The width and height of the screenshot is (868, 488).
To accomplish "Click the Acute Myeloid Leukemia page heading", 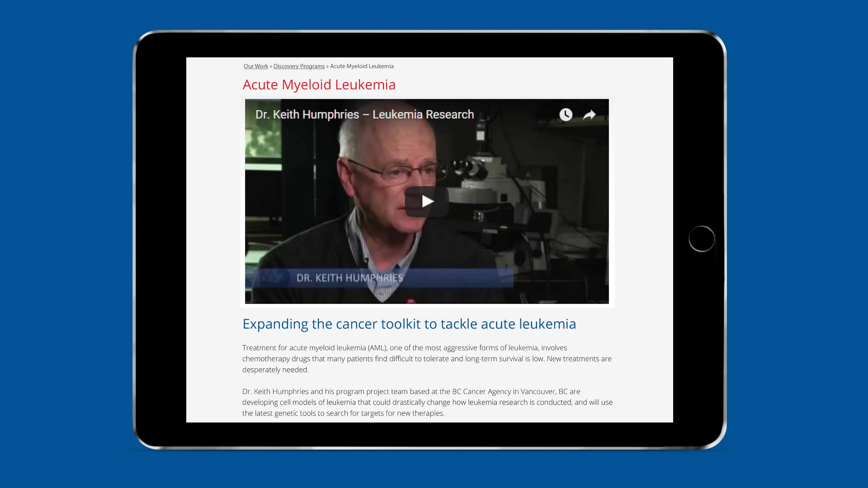I will pyautogui.click(x=319, y=84).
